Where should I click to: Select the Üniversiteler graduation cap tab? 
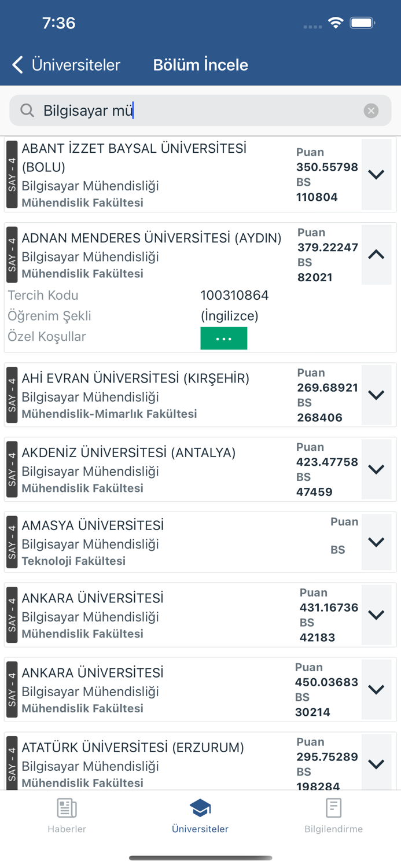200,816
